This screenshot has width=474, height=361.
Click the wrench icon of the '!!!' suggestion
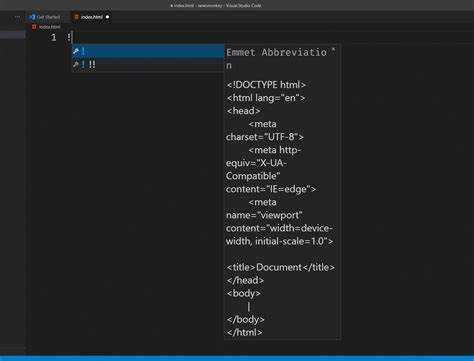[76, 65]
